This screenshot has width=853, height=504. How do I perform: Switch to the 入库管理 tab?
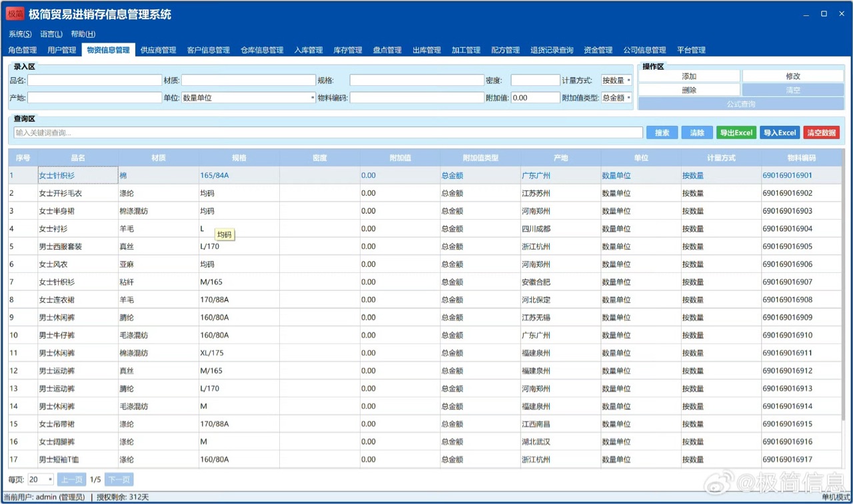pyautogui.click(x=309, y=50)
